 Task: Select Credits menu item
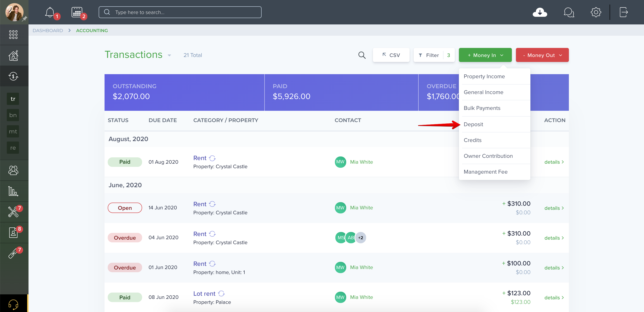(494, 140)
